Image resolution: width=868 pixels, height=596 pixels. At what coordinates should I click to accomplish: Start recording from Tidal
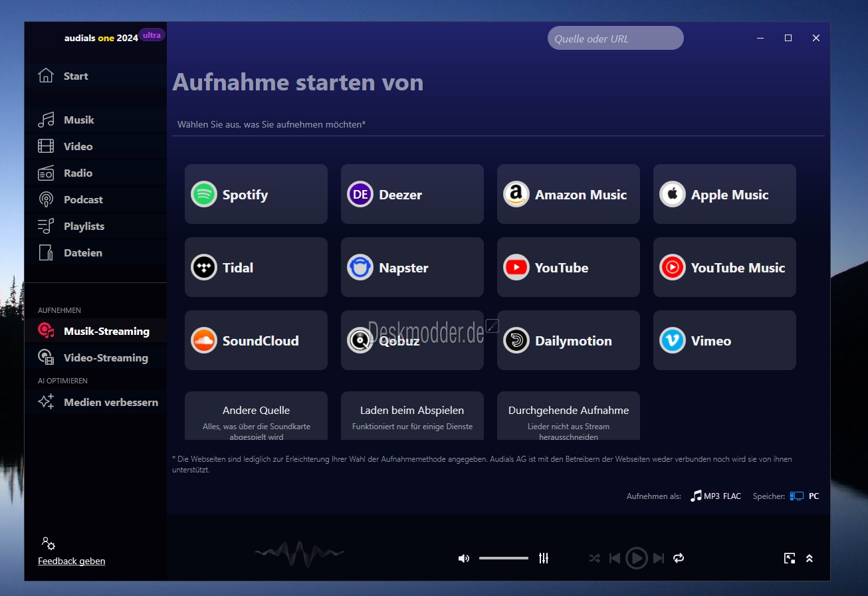pyautogui.click(x=256, y=267)
